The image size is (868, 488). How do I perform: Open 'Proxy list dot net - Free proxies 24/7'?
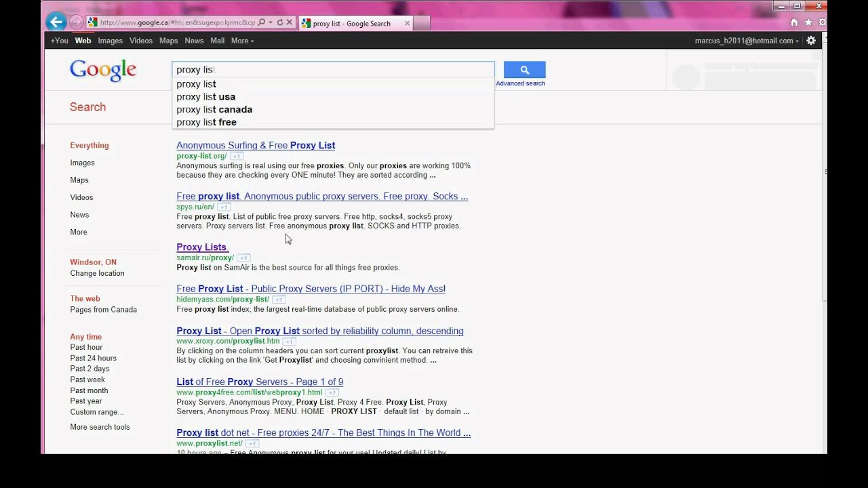(x=323, y=433)
